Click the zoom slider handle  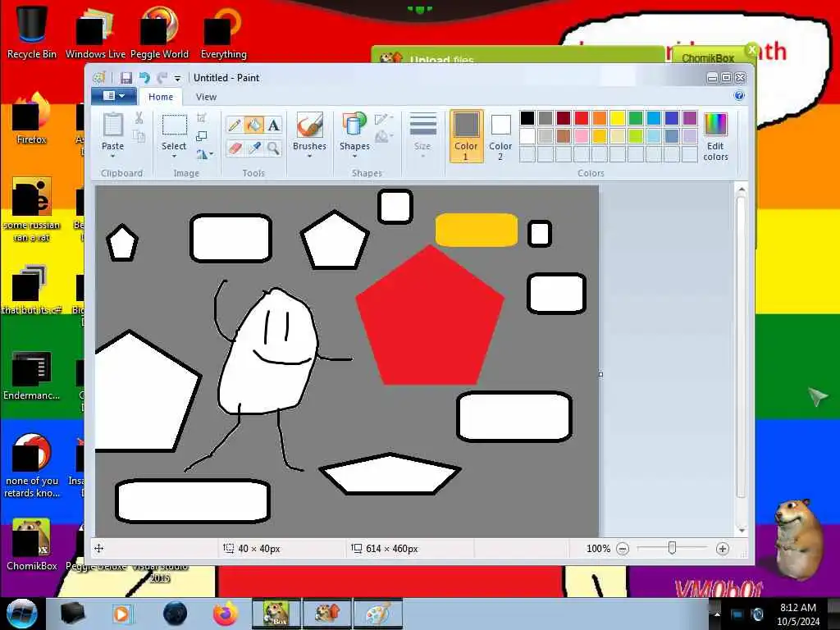point(672,548)
